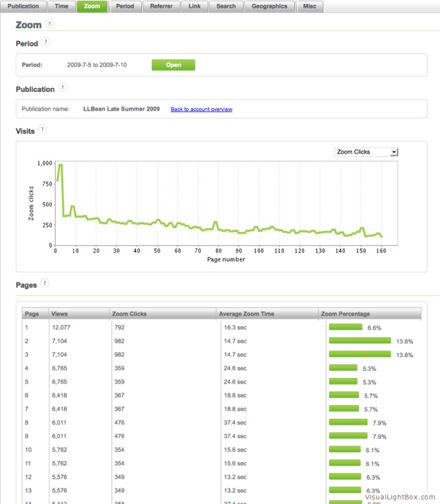
Task: Open the Zoom Clicks chart metric dropdown
Action: (366, 152)
